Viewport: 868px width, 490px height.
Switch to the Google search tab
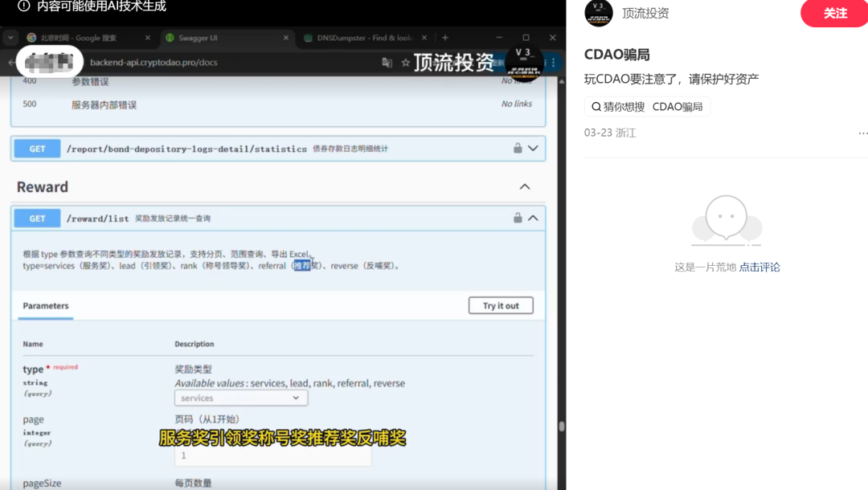coord(88,38)
